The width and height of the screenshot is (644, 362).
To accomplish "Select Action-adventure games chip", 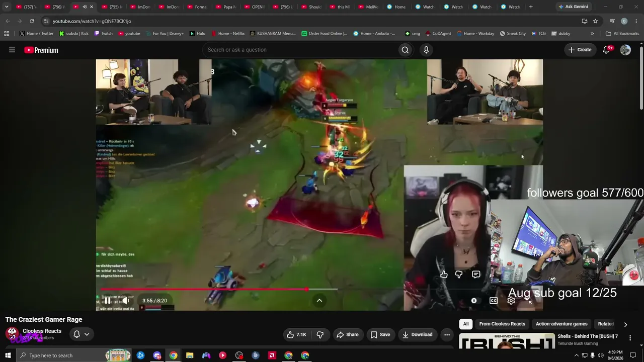I will click(x=561, y=324).
